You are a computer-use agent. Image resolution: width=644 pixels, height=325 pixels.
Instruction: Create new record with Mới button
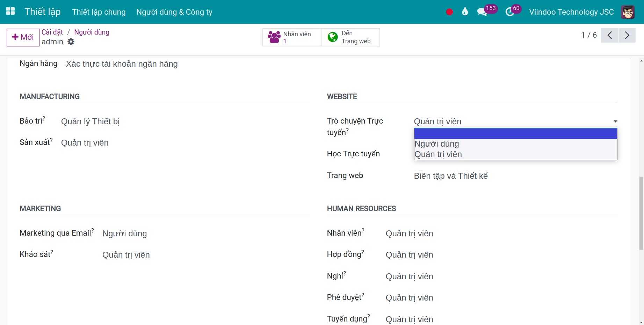(x=23, y=37)
